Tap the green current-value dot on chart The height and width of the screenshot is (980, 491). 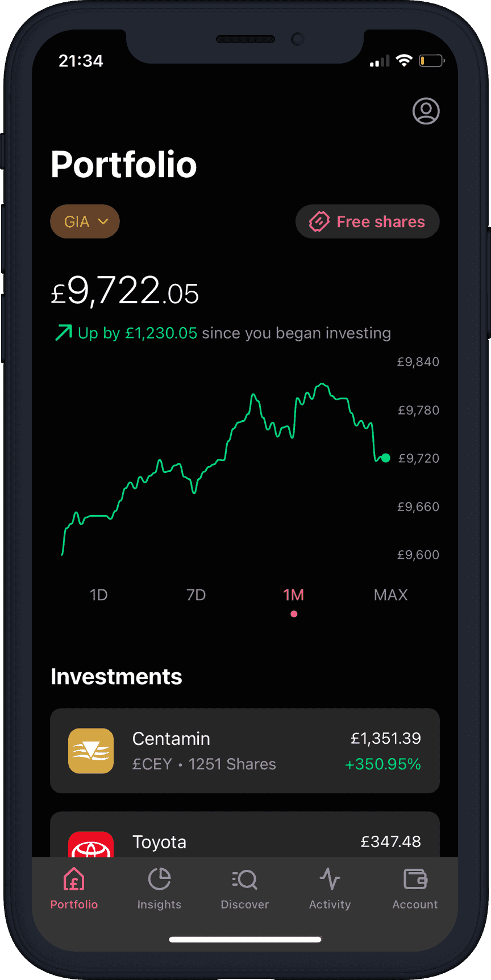click(385, 458)
